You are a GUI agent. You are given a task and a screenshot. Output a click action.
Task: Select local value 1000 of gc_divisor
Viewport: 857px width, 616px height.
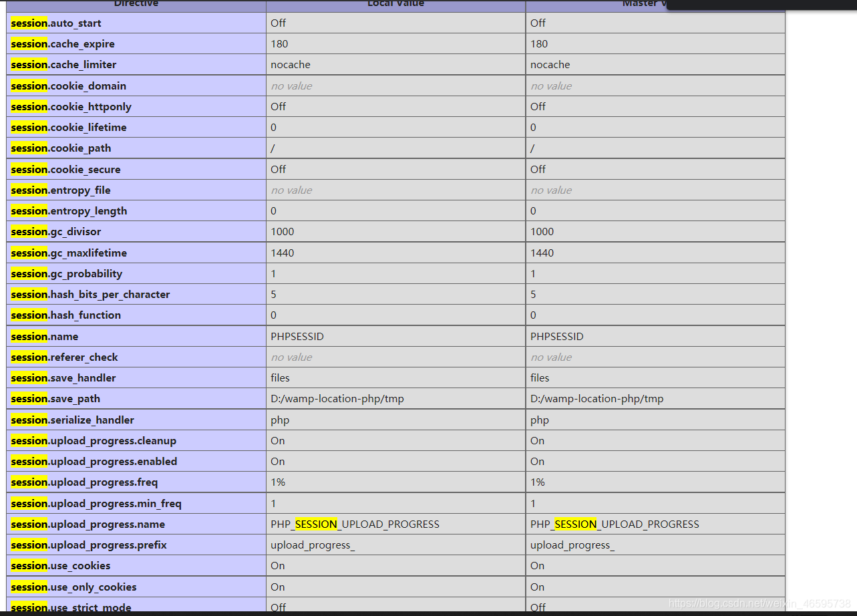pyautogui.click(x=283, y=232)
